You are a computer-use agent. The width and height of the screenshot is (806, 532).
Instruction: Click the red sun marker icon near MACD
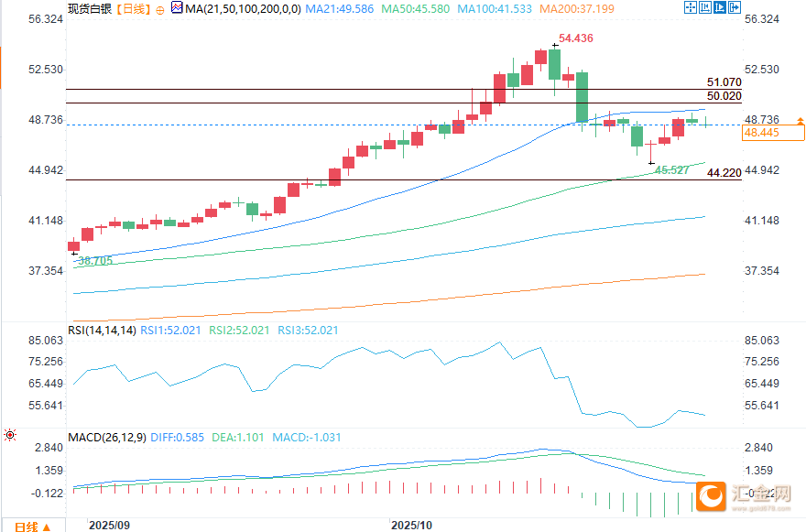pos(10,435)
